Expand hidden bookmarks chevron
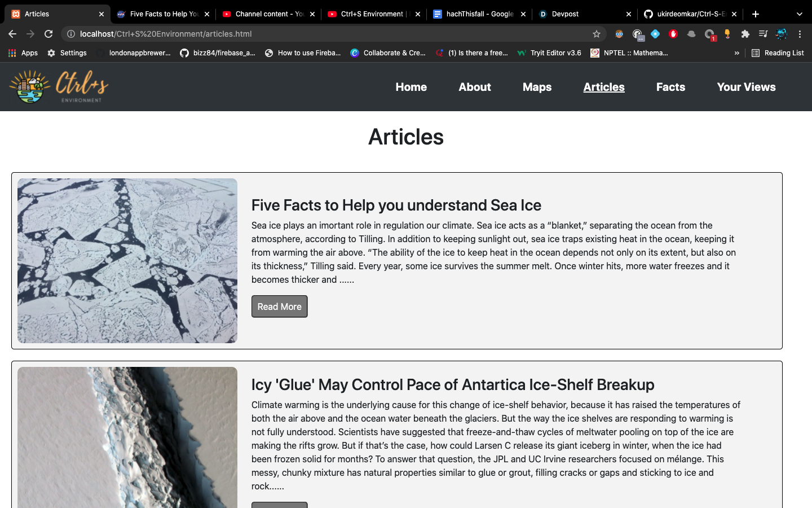This screenshot has height=508, width=812. pyautogui.click(x=736, y=53)
